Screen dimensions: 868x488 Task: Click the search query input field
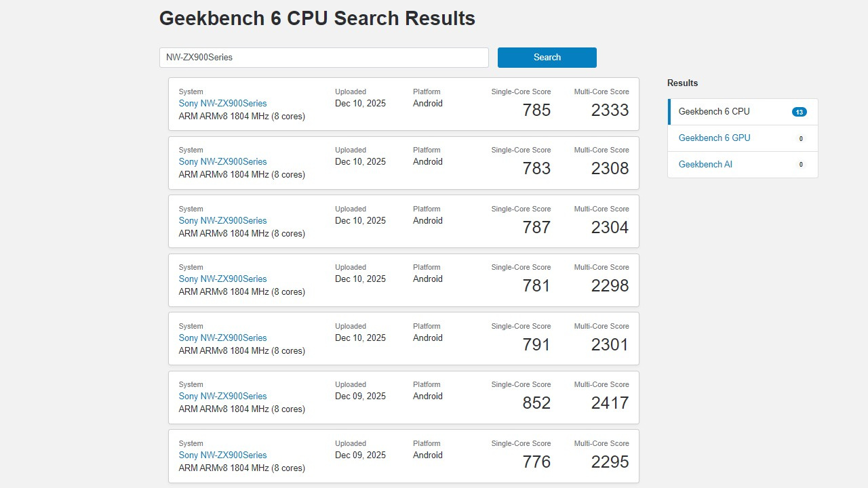coord(324,58)
